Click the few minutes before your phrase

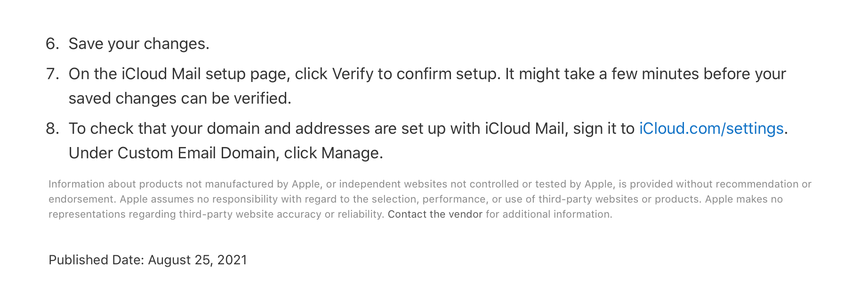pos(699,74)
